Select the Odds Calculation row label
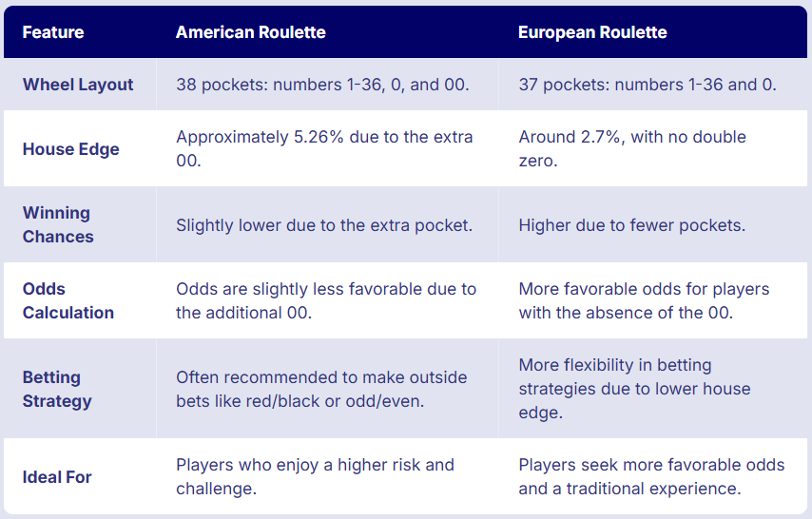Image resolution: width=812 pixels, height=519 pixels. click(x=68, y=300)
